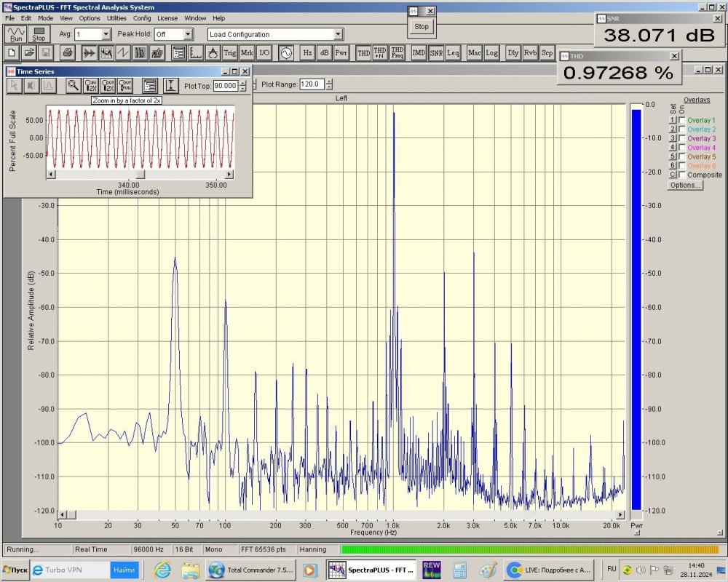The width and height of the screenshot is (728, 582).
Task: Open the Utilities menu
Action: (x=116, y=17)
